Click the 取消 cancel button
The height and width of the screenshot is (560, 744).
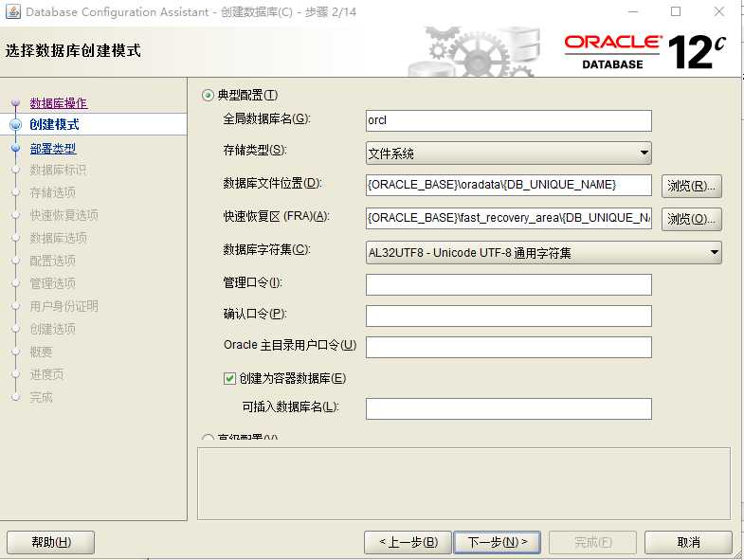click(688, 542)
